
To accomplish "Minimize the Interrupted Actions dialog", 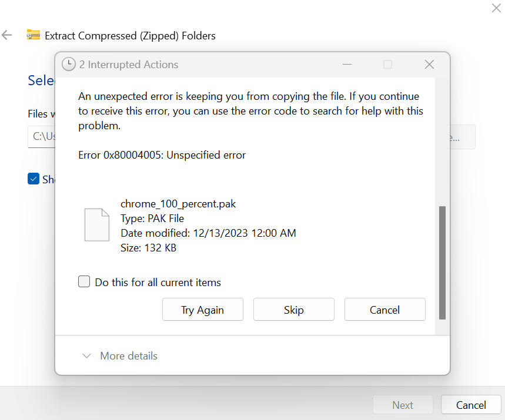I will tap(347, 65).
